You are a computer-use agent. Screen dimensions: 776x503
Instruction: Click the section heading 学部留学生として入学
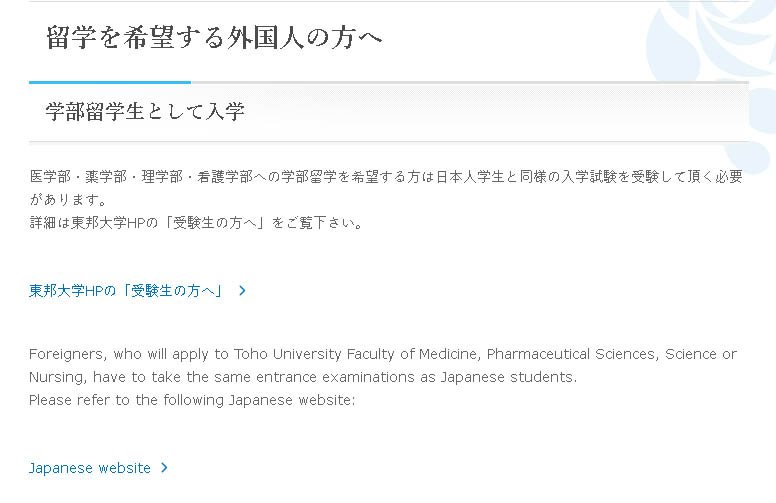(x=145, y=111)
